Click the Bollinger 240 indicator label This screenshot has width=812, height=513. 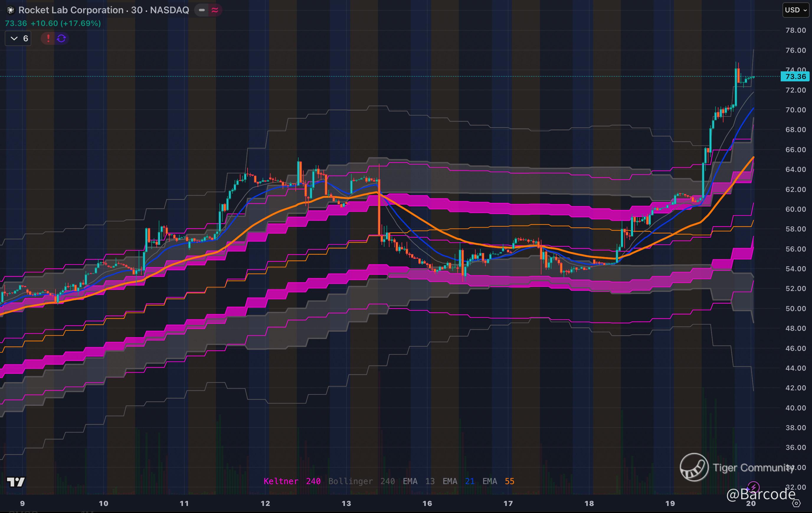coord(361,481)
